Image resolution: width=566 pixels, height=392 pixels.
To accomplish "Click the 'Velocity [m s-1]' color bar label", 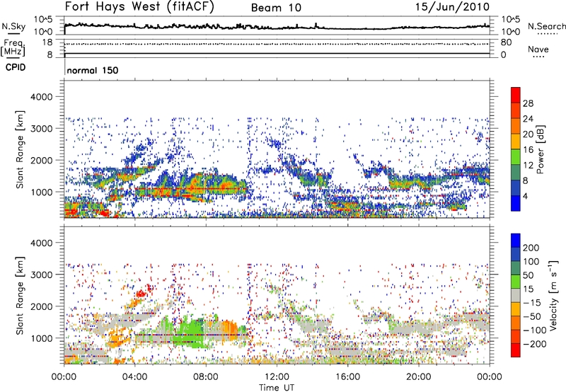I will (x=553, y=295).
